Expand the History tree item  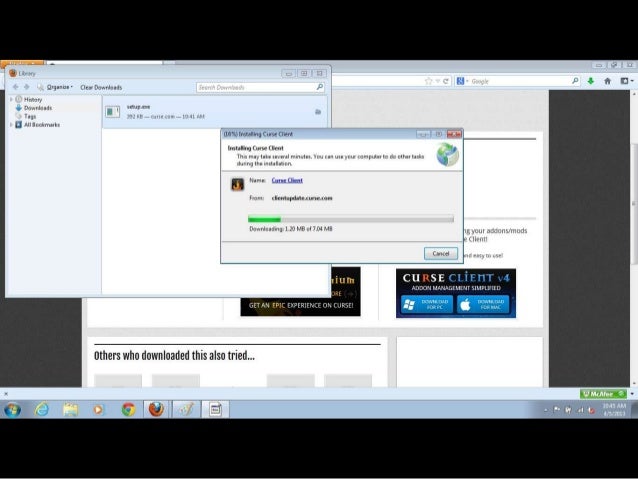coord(11,99)
